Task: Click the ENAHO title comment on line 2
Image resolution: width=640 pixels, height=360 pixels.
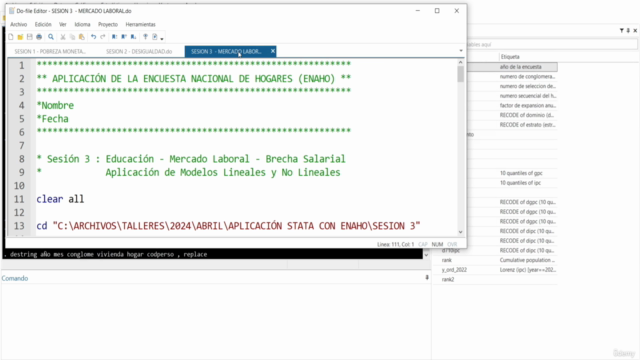Action: pyautogui.click(x=193, y=79)
